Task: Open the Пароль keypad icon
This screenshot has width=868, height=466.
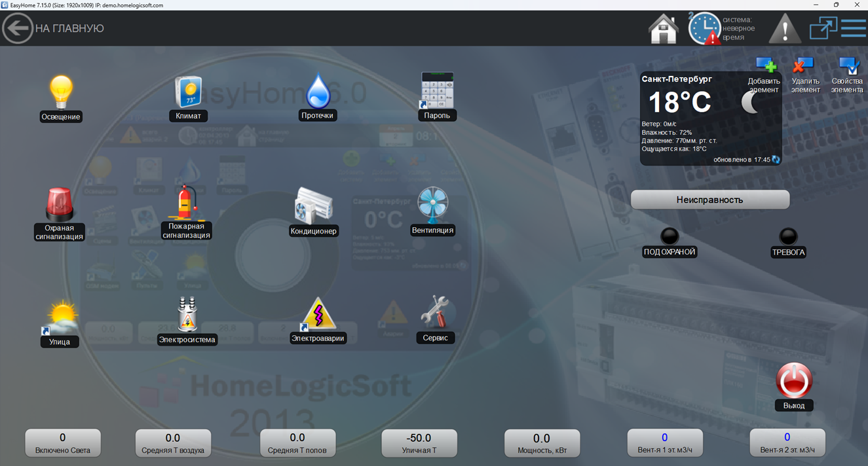Action: pos(437,91)
